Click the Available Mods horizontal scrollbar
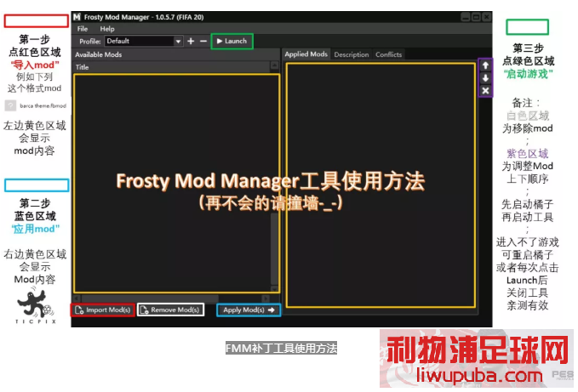Viewport: 578px width, 392px height. tap(150, 298)
